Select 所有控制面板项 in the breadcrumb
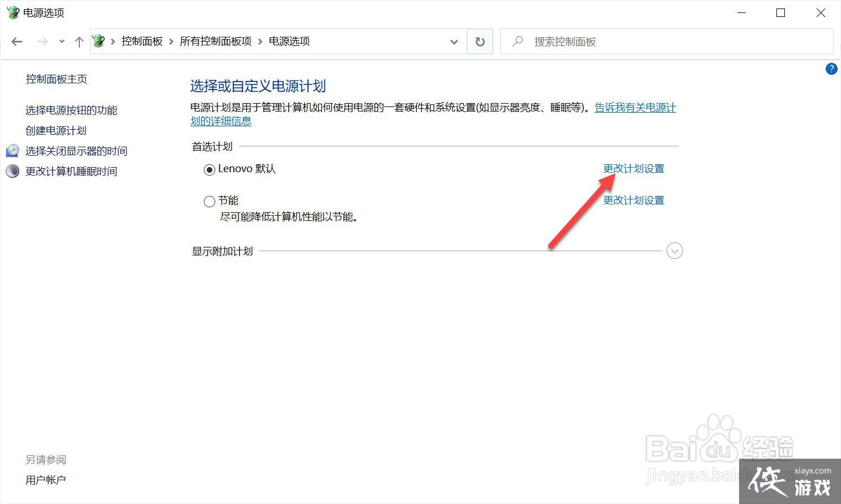 tap(216, 41)
